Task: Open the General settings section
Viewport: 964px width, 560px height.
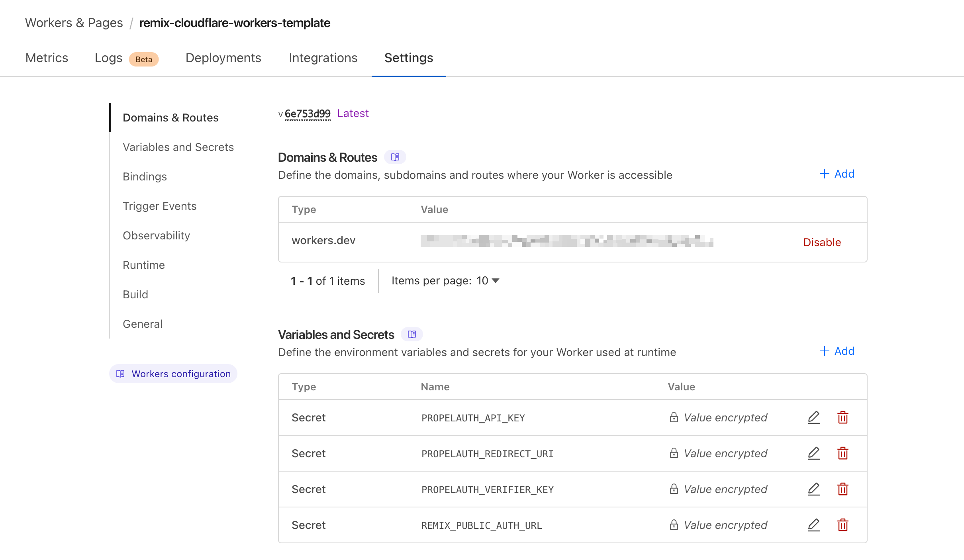Action: tap(143, 323)
